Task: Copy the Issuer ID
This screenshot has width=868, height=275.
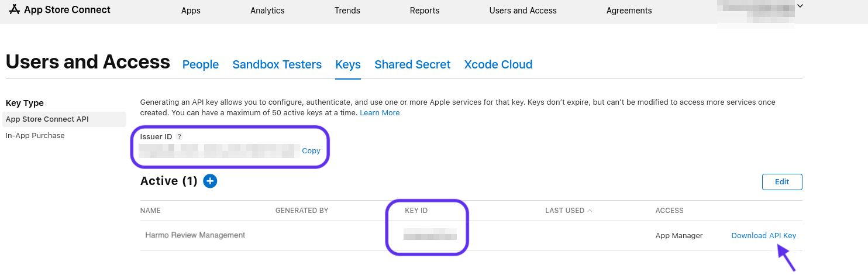Action: click(x=311, y=151)
